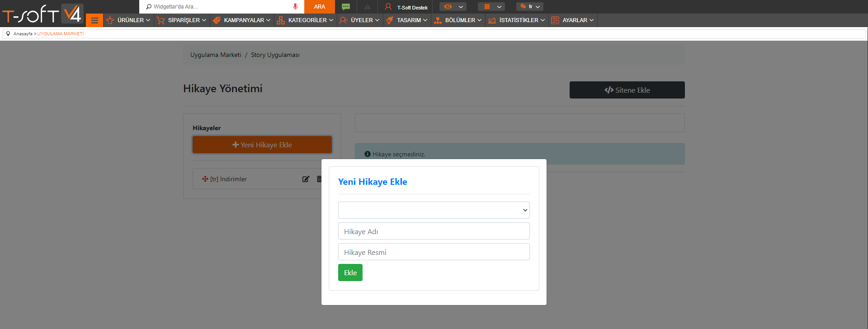Click the ÜYELER people icon
Screen dimensions: 868x329
pyautogui.click(x=344, y=20)
